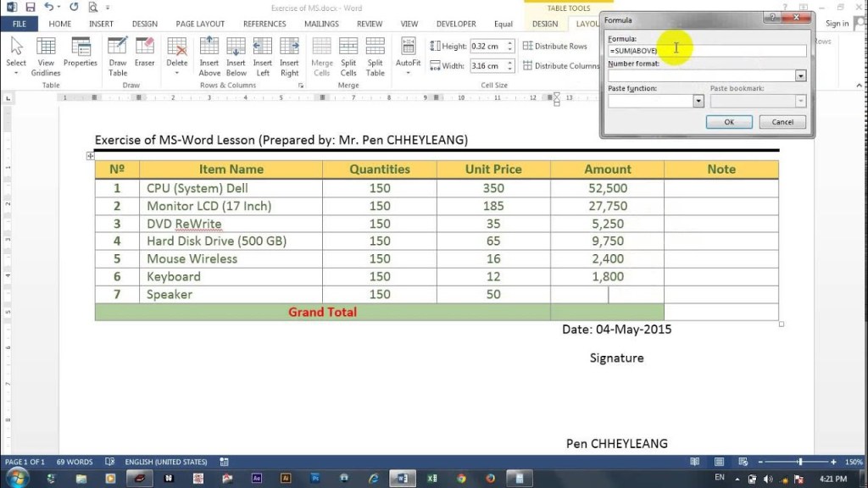Click Insert Above rows icon

209,56
